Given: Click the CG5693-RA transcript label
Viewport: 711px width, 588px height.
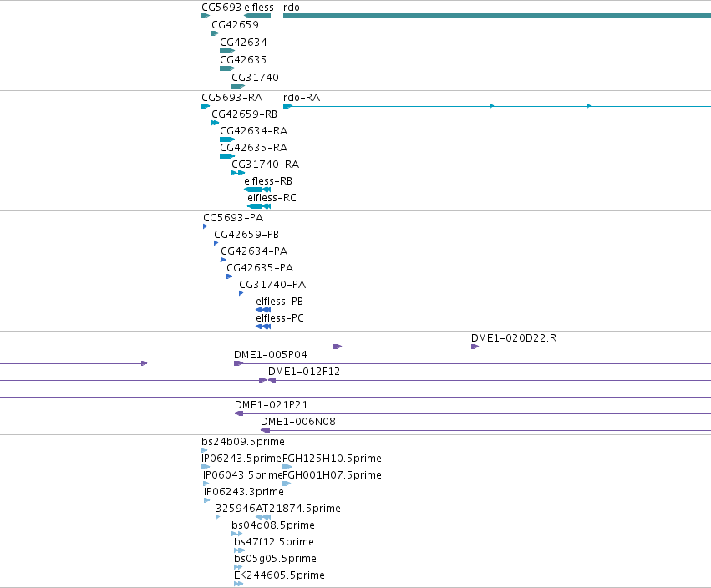Looking at the screenshot, I should [231, 98].
